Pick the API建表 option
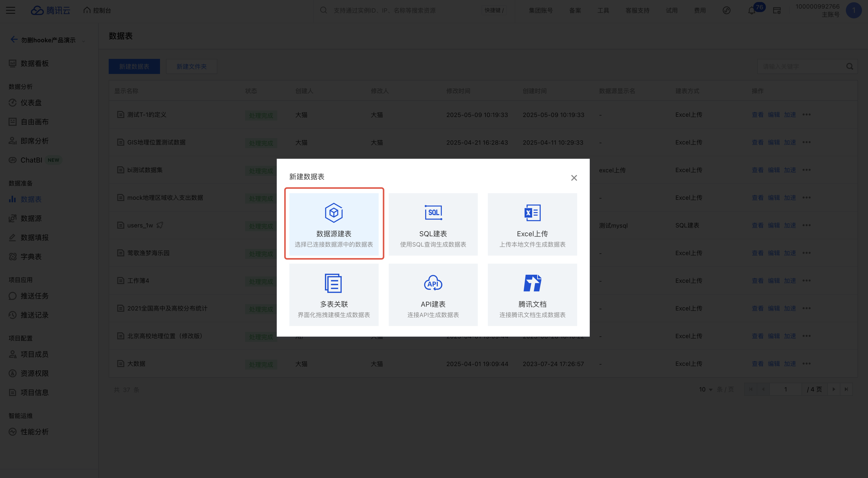Viewport: 868px width, 478px height. [433, 295]
